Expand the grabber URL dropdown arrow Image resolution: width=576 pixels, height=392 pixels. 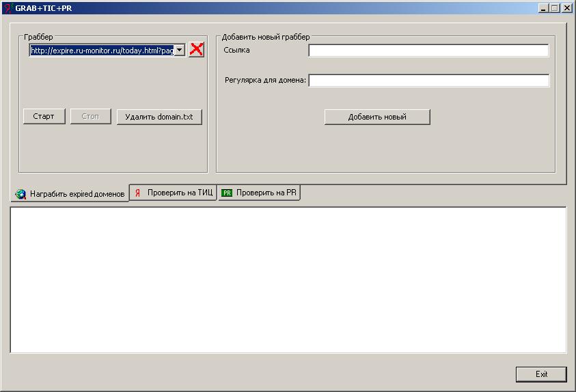click(x=179, y=50)
